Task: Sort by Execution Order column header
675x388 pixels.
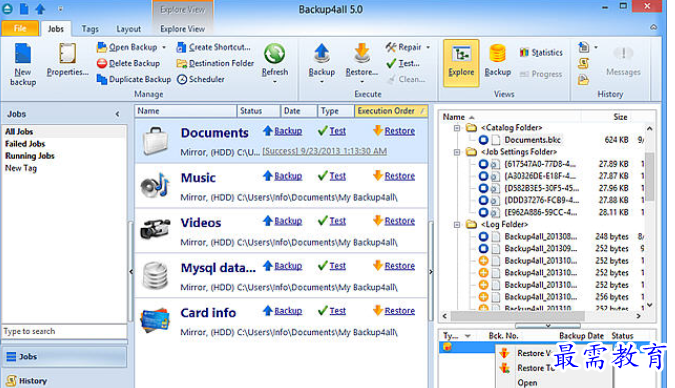Action: tap(391, 111)
